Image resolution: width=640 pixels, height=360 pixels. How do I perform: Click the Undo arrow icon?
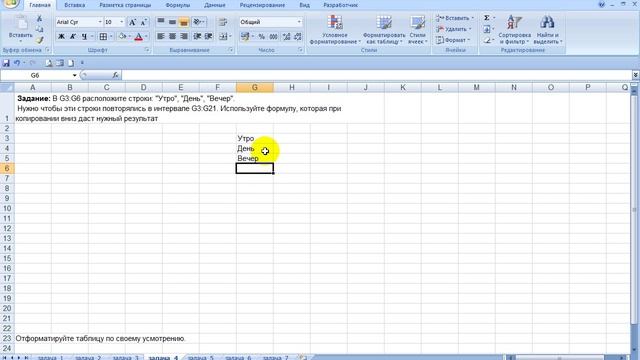17,63
